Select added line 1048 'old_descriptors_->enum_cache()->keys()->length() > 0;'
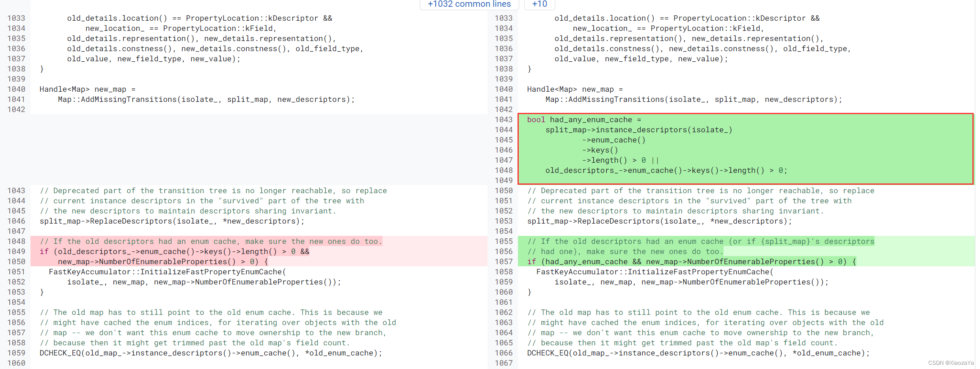The height and width of the screenshot is (369, 980). (x=666, y=170)
